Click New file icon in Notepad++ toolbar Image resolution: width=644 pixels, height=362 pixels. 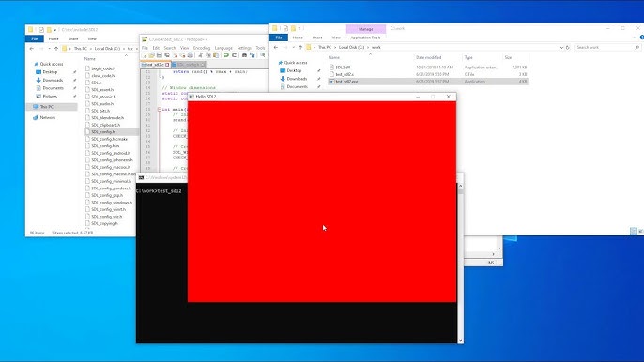(x=145, y=55)
